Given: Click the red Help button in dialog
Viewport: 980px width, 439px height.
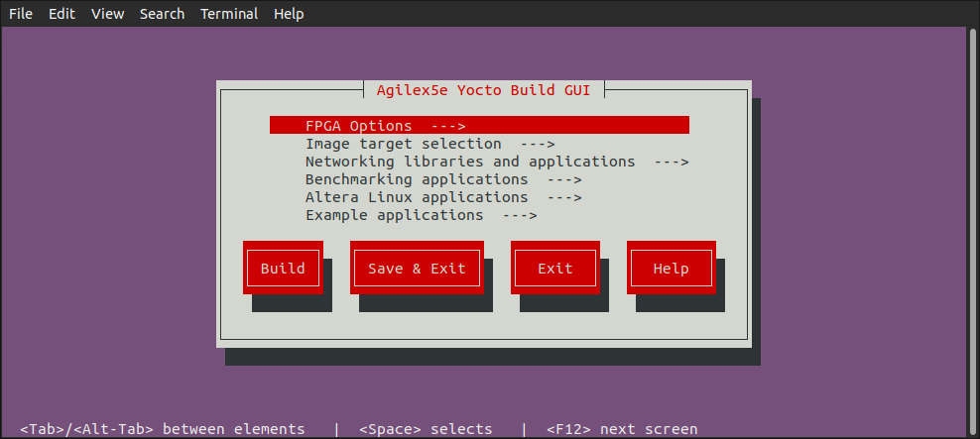Looking at the screenshot, I should point(672,268).
